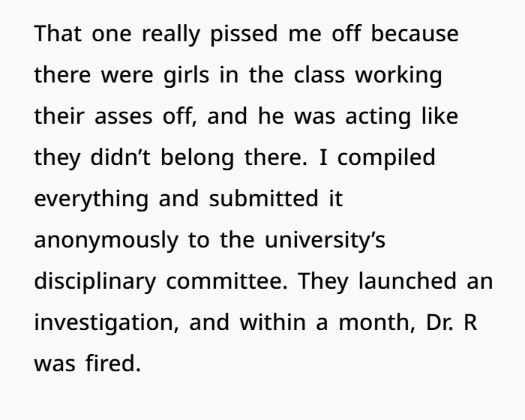This screenshot has height=420, width=525.
Task: Click the word "university's" in the text
Action: tap(325, 241)
